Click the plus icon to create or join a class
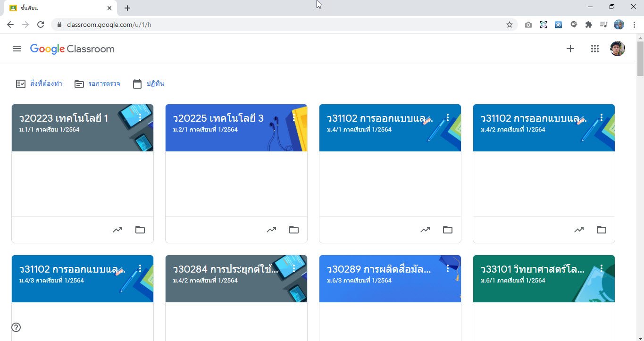The image size is (644, 341). coord(570,49)
